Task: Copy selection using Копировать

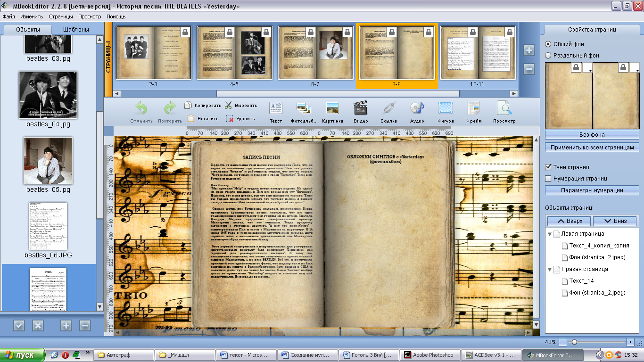Action: pyautogui.click(x=202, y=106)
